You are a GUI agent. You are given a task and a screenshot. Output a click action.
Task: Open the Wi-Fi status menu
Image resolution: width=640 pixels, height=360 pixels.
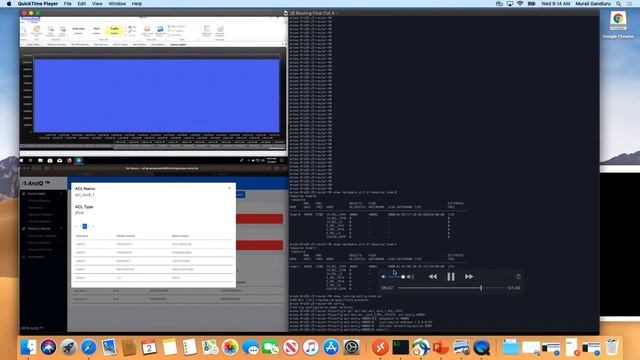(x=520, y=4)
